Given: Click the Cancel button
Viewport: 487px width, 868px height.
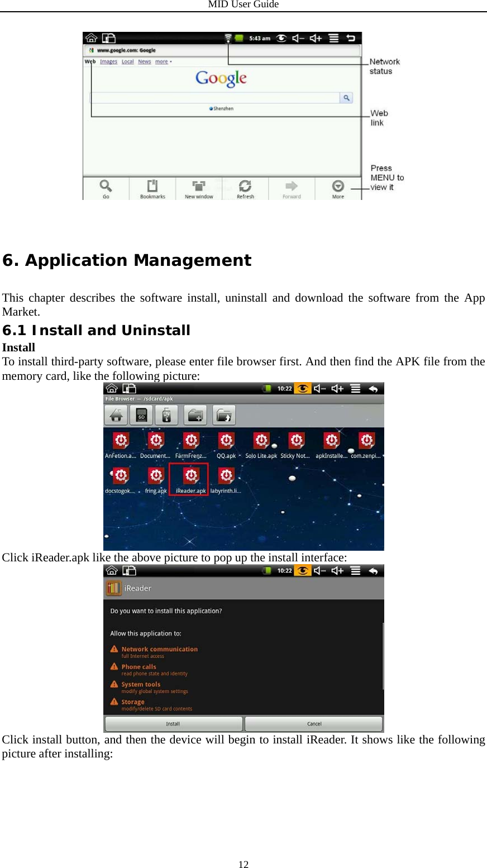Looking at the screenshot, I should pos(314,724).
